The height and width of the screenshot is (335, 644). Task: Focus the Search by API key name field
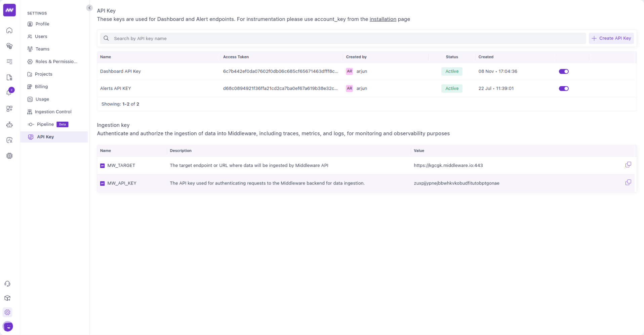coord(343,38)
